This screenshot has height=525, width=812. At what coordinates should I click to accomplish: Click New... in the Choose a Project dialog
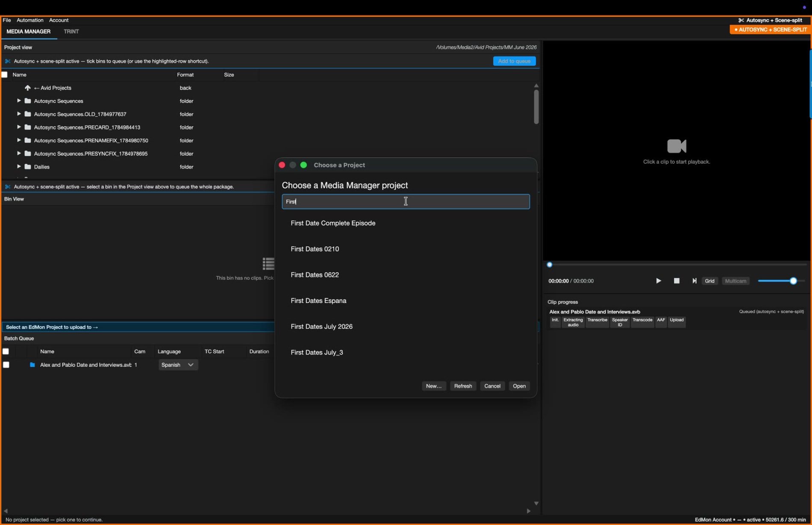[434, 386]
